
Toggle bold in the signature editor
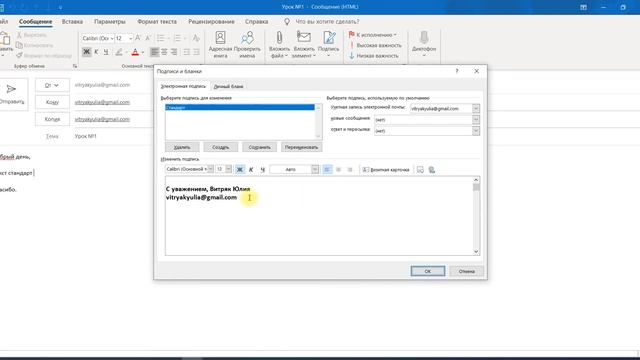tap(240, 169)
